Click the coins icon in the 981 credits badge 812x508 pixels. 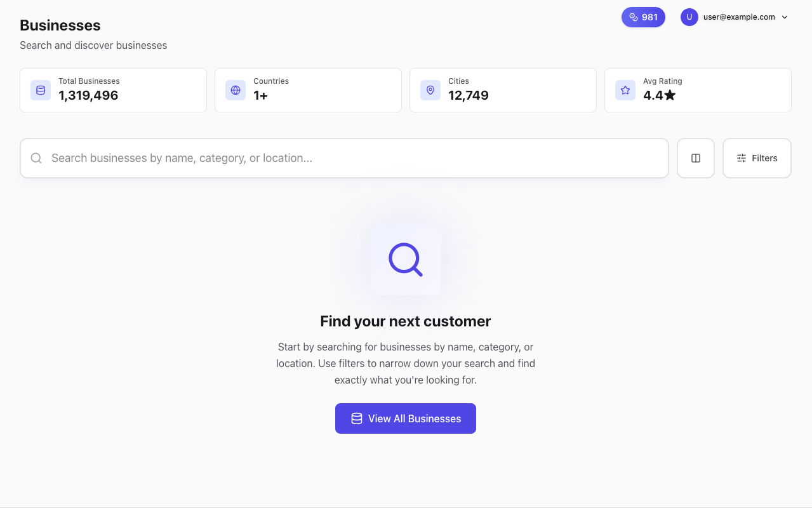click(633, 17)
